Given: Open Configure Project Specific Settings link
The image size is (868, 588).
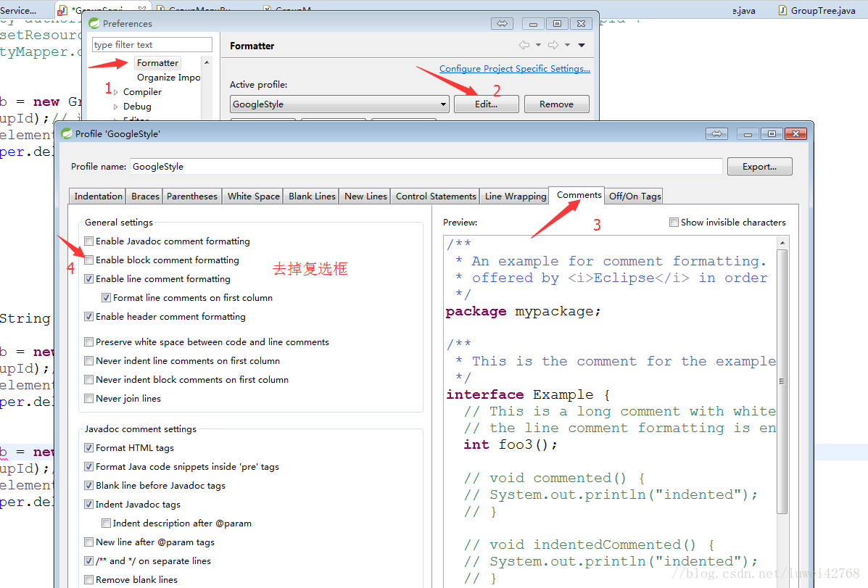Looking at the screenshot, I should (x=515, y=69).
